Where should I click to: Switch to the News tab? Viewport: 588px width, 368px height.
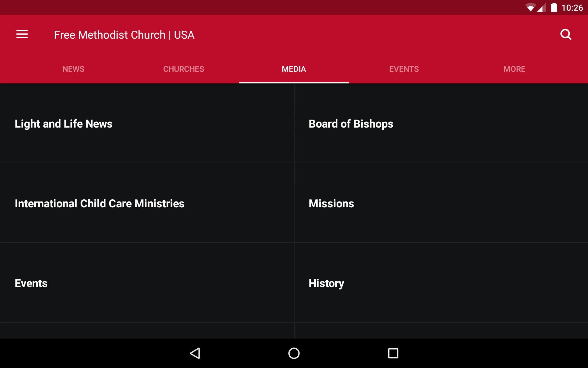coord(73,69)
